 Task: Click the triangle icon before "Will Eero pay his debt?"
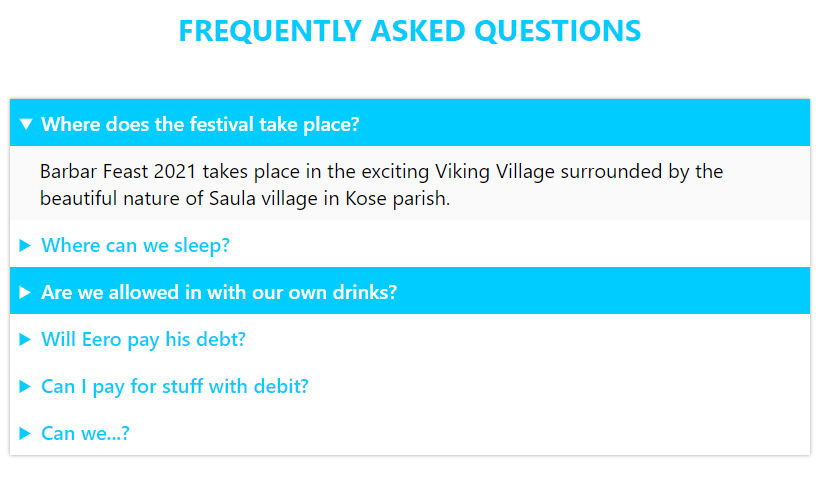click(x=26, y=340)
